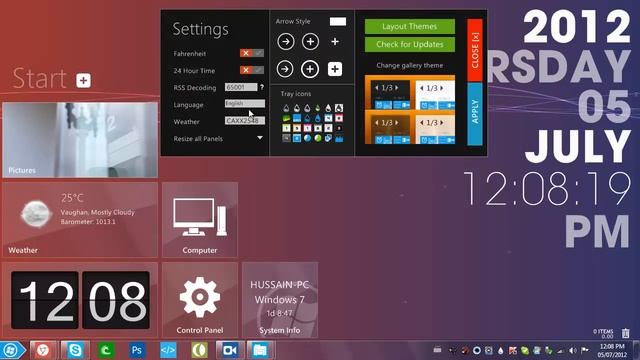Viewport: 640px width, 360px height.
Task: Open the video camera app in taskbar
Action: (x=230, y=350)
